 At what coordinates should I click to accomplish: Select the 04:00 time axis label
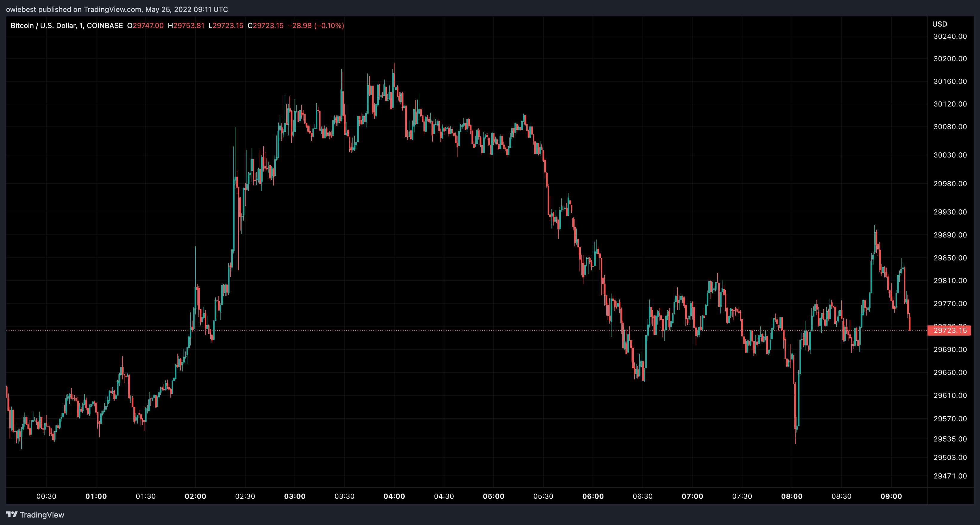coord(394,496)
